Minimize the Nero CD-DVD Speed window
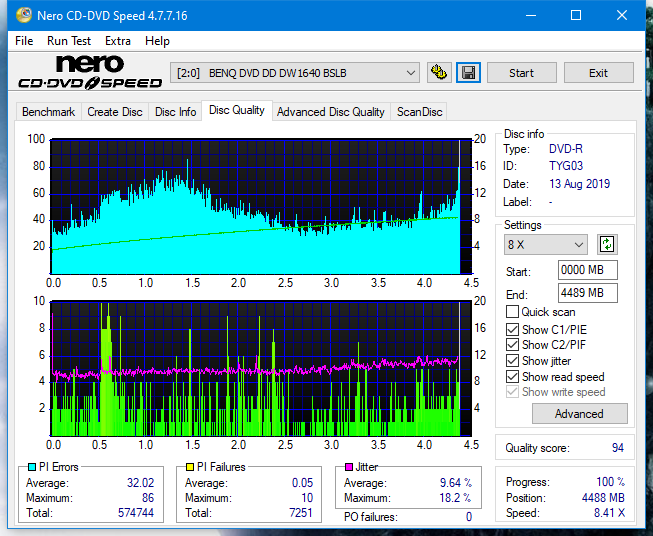 [x=531, y=15]
